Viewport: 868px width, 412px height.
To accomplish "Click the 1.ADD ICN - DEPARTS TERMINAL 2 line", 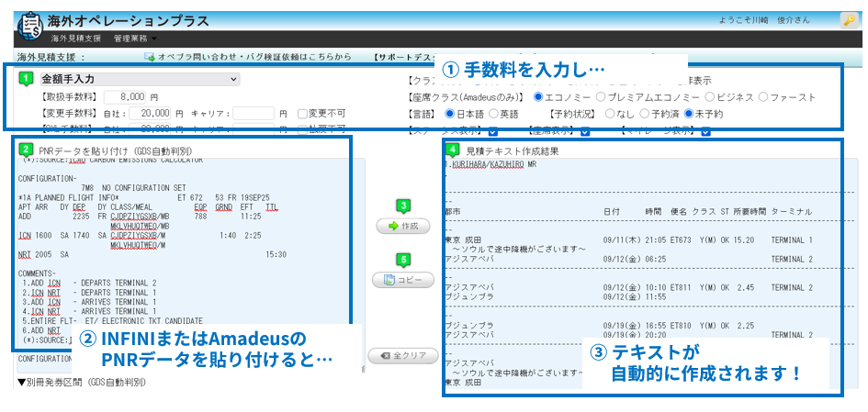I will pyautogui.click(x=90, y=283).
